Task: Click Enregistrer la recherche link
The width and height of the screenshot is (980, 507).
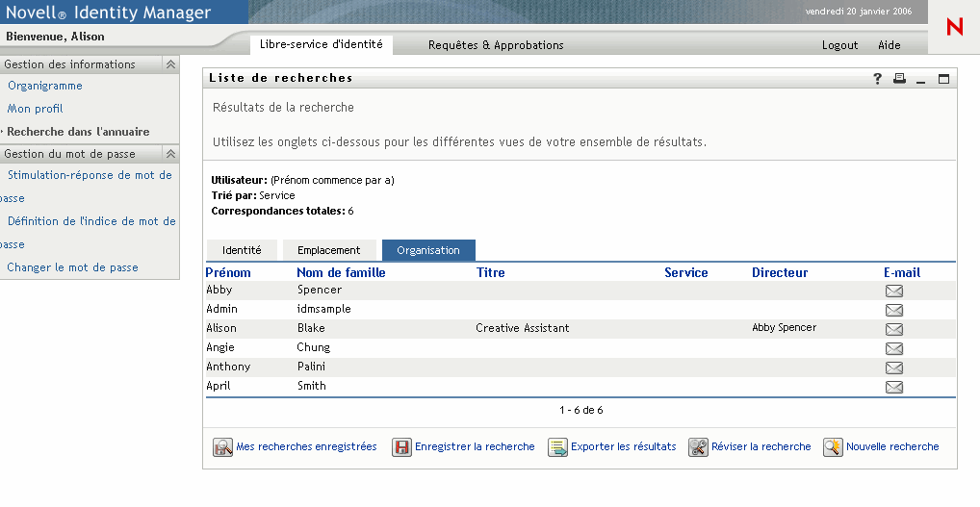Action: [475, 446]
